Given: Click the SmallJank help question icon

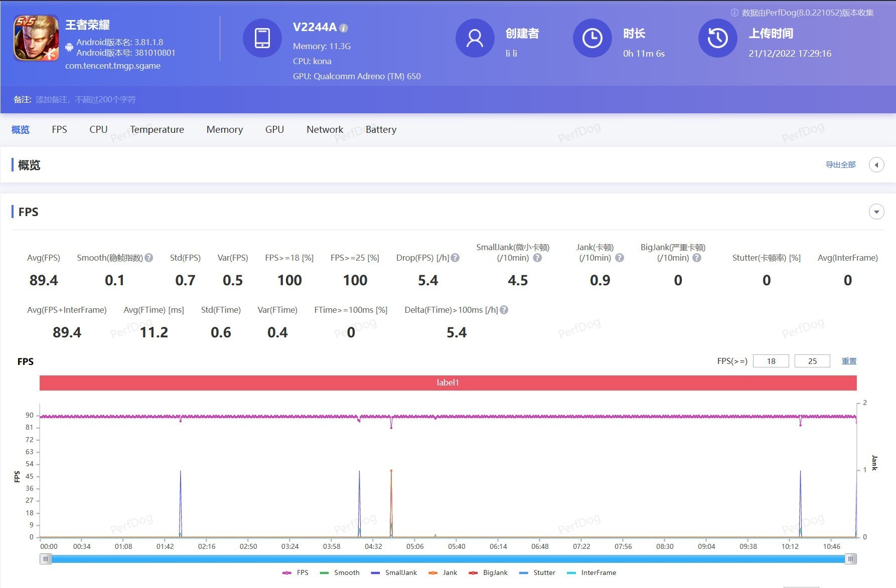Looking at the screenshot, I should click(x=537, y=258).
